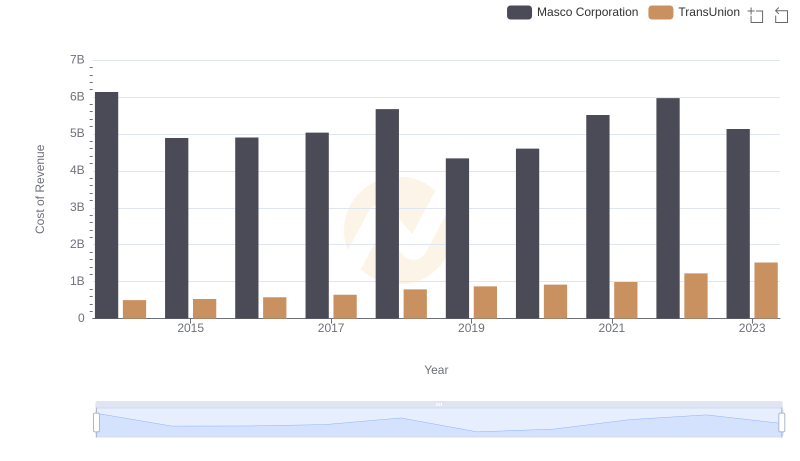
Task: Click the Year axis title
Action: [436, 370]
